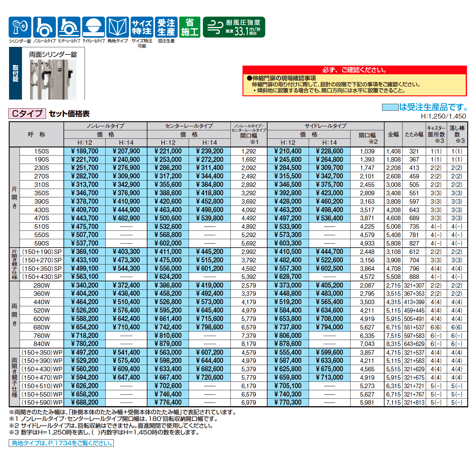The height and width of the screenshot is (451, 476).
Task: Click opening width value 8,179
Action: point(249,344)
